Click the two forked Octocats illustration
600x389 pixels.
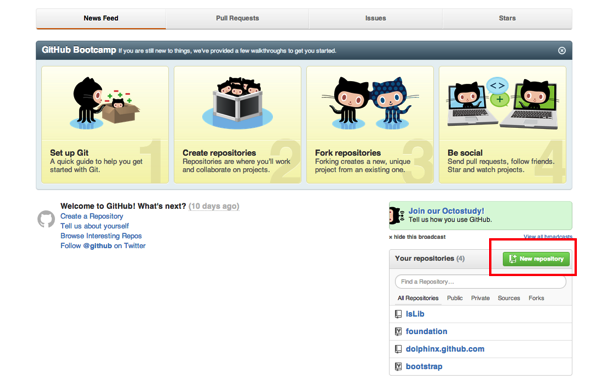tap(370, 103)
